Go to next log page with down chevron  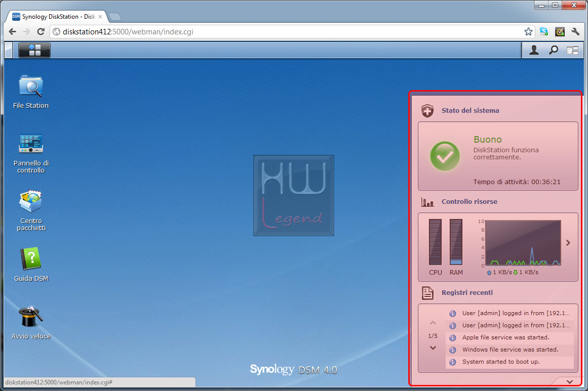click(x=433, y=348)
